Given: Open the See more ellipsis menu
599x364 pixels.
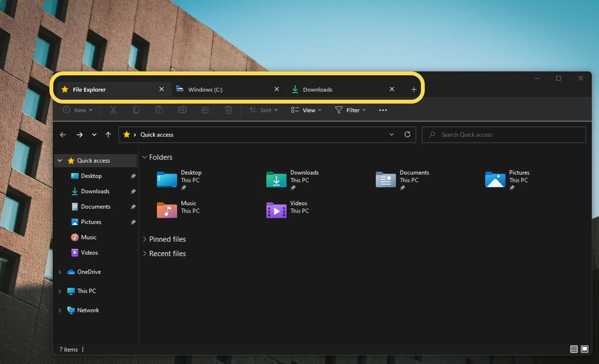Looking at the screenshot, I should 383,110.
